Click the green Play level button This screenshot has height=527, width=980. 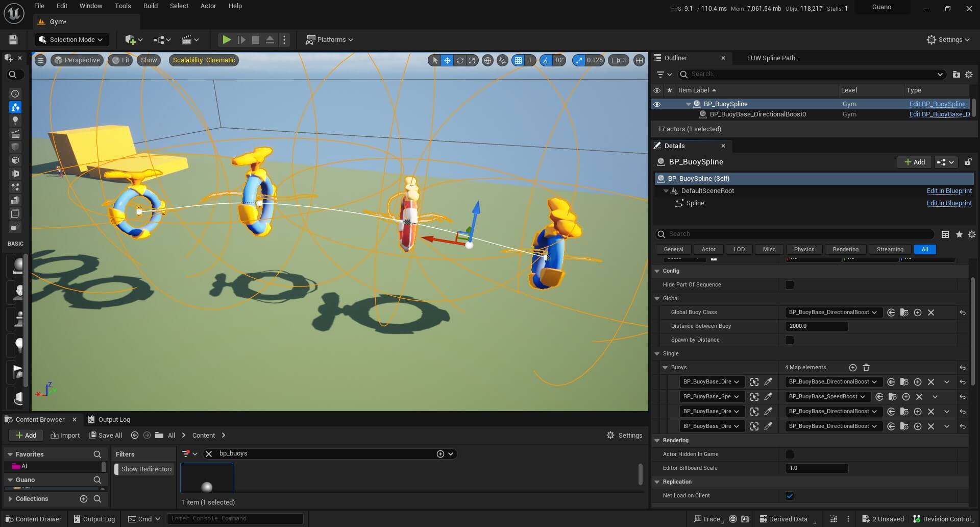pyautogui.click(x=226, y=40)
